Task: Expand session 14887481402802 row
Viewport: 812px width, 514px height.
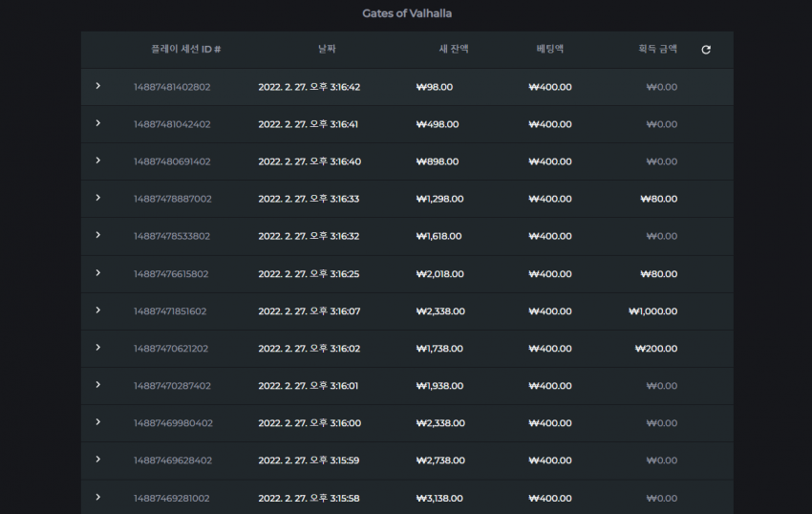Action: pos(97,86)
